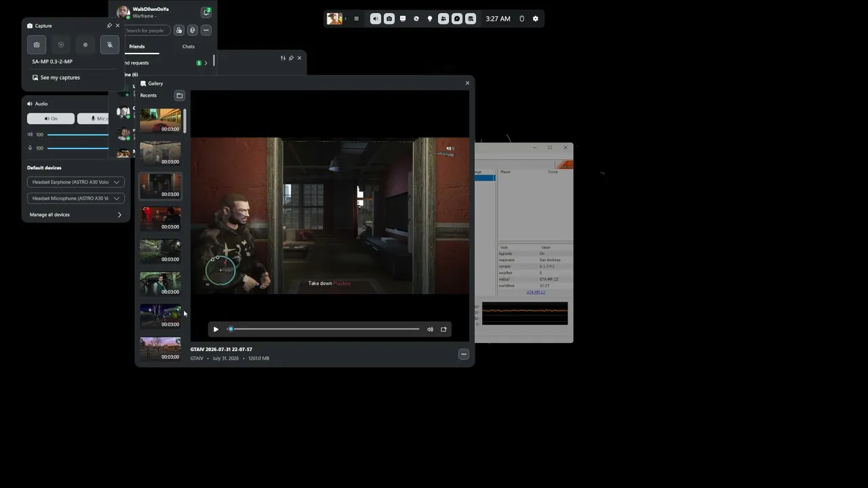Viewport: 868px width, 488px height.
Task: Toggle the chat widget from Game Bar
Action: click(x=457, y=19)
